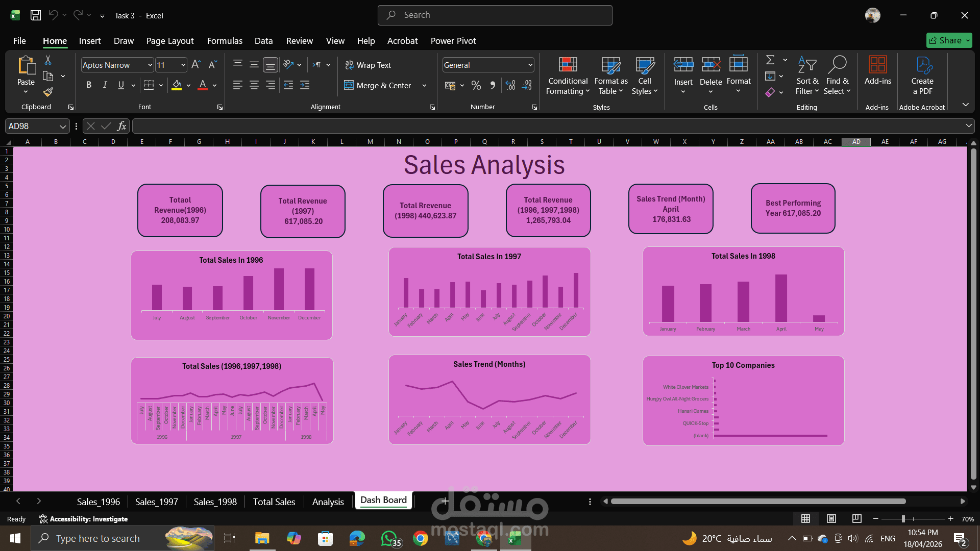Click the Percent Style icon
This screenshot has height=551, width=980.
(476, 85)
